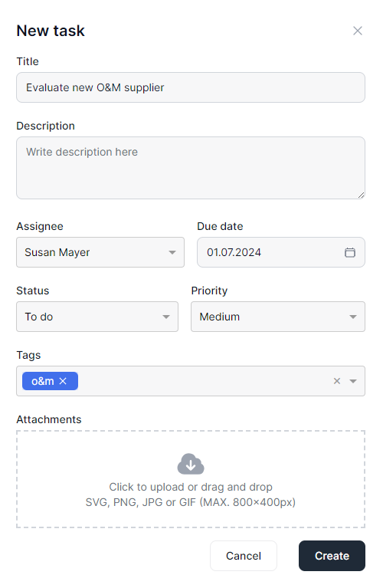Image resolution: width=383 pixels, height=588 pixels.
Task: Click the Description textarea resize handle
Action: [361, 195]
